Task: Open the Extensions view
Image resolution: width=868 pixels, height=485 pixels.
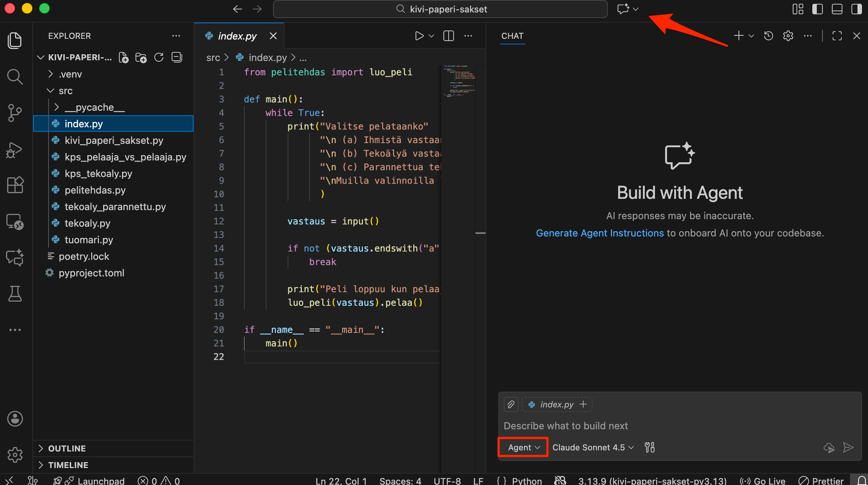Action: pos(15,185)
